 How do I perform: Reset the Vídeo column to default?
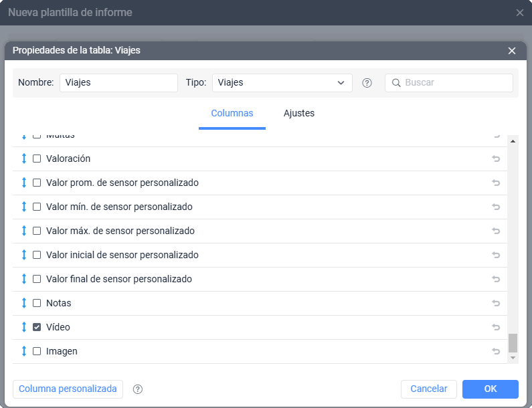(496, 327)
